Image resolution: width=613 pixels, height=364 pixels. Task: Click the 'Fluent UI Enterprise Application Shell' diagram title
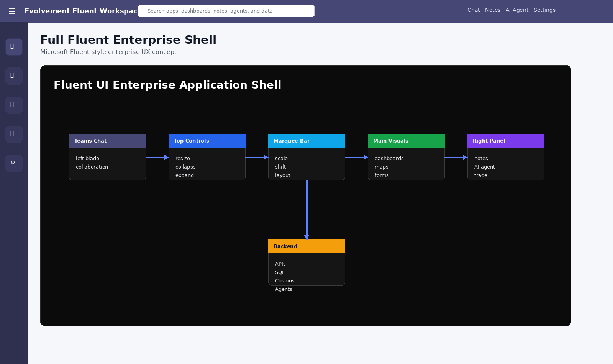tap(167, 85)
